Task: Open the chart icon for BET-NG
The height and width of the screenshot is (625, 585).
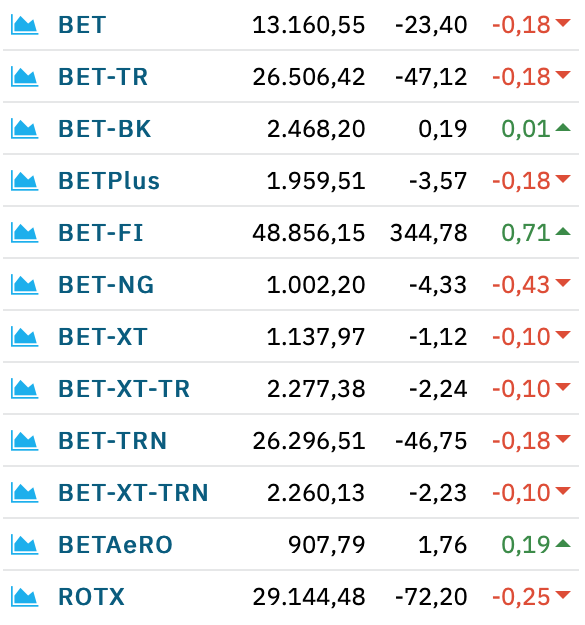Action: pyautogui.click(x=24, y=285)
